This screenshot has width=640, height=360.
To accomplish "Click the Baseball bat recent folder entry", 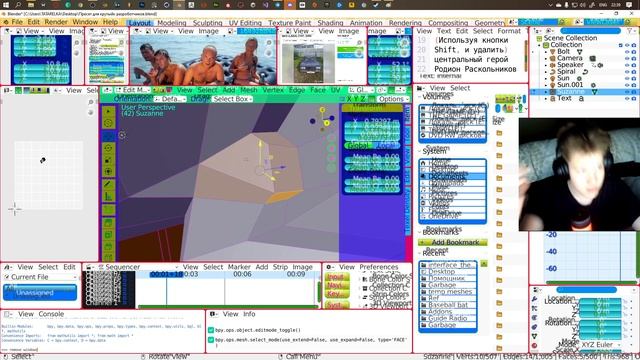I will pyautogui.click(x=447, y=305).
